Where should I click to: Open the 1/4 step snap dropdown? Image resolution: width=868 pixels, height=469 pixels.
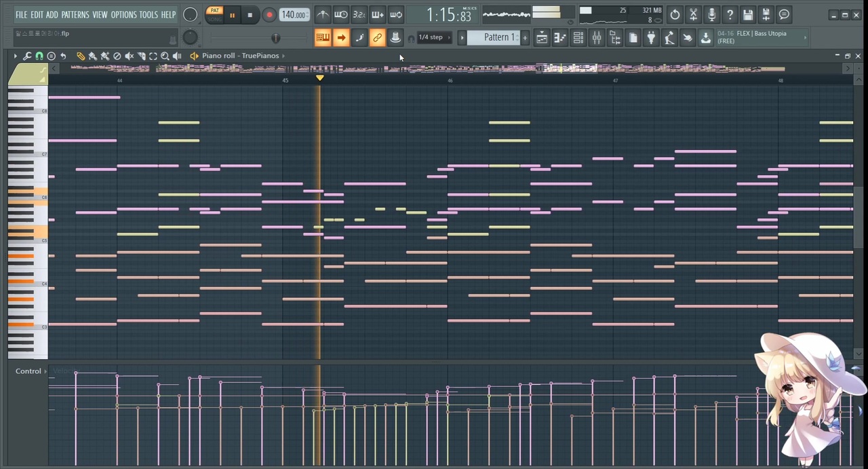431,38
